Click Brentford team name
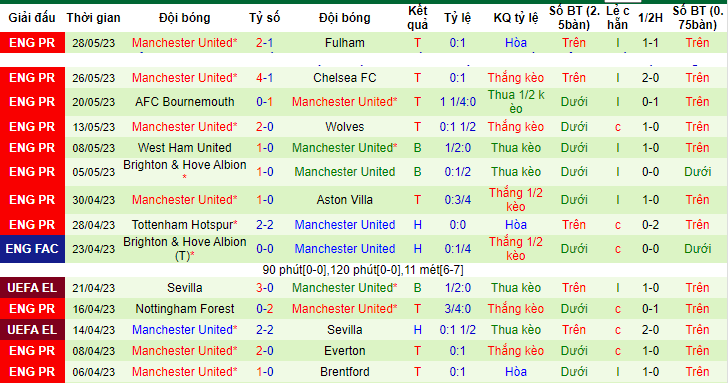 click(x=344, y=371)
